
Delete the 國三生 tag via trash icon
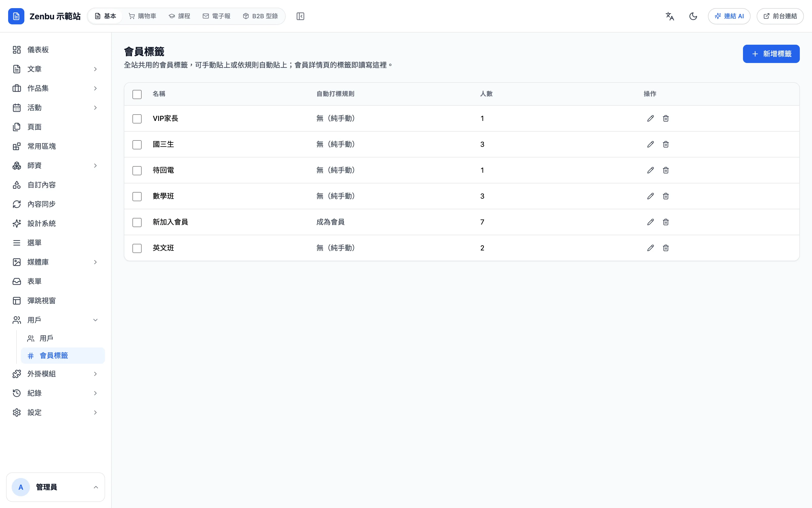click(x=666, y=144)
